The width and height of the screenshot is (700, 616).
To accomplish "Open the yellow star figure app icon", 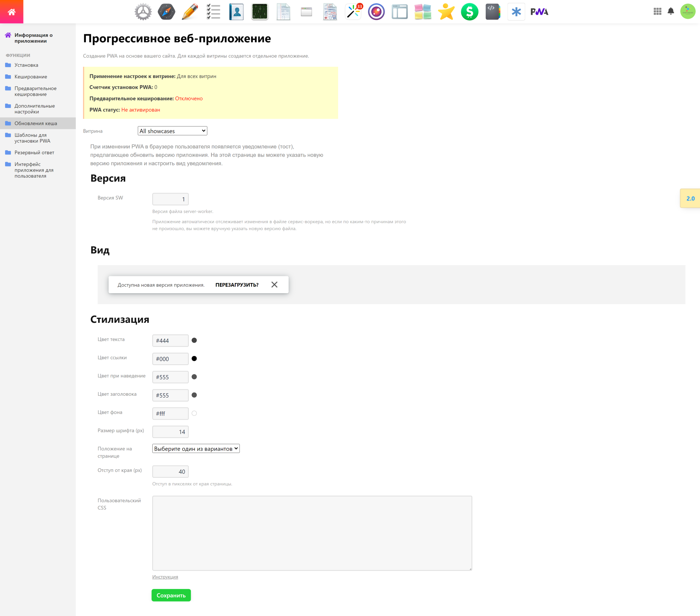I will pos(446,12).
